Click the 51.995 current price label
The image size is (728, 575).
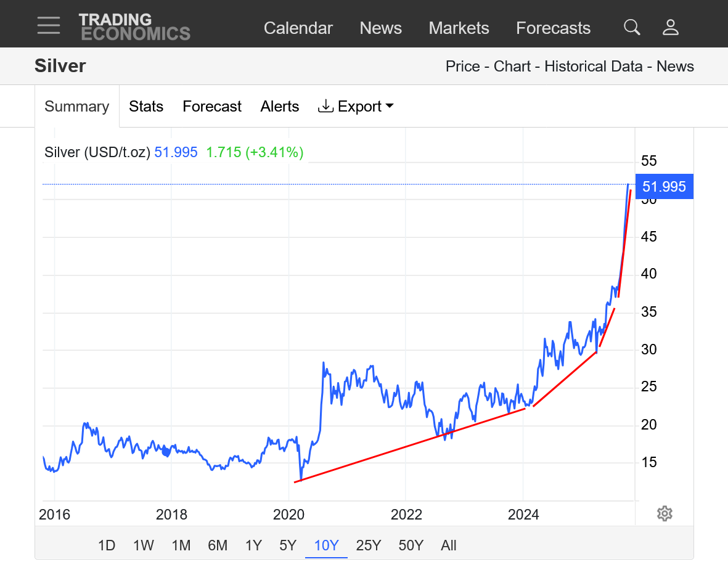click(664, 187)
